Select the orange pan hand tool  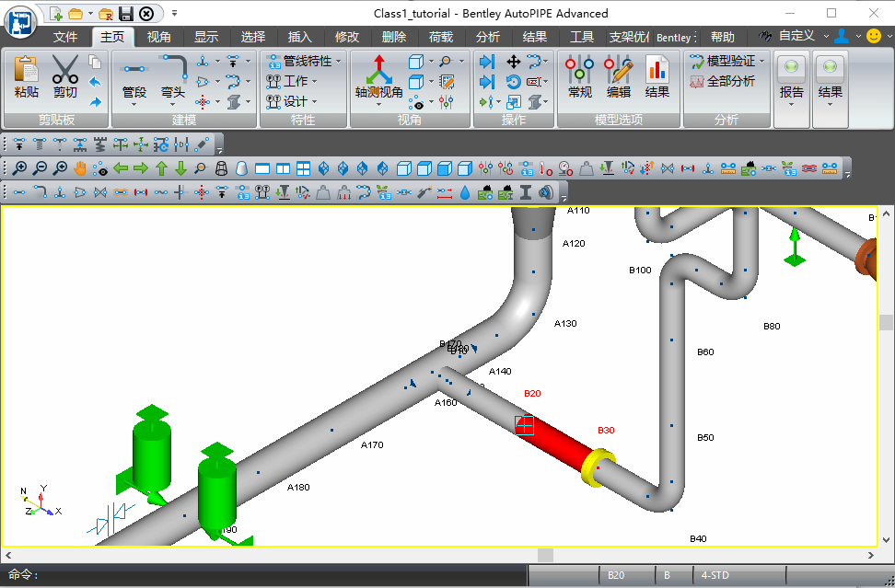80,168
